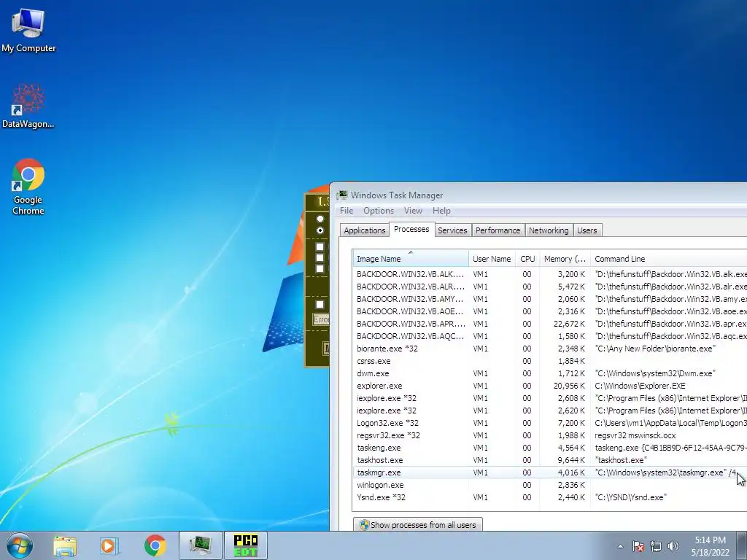Viewport: 747px width, 560px height.
Task: Select csrss.exe process
Action: [x=550, y=361]
